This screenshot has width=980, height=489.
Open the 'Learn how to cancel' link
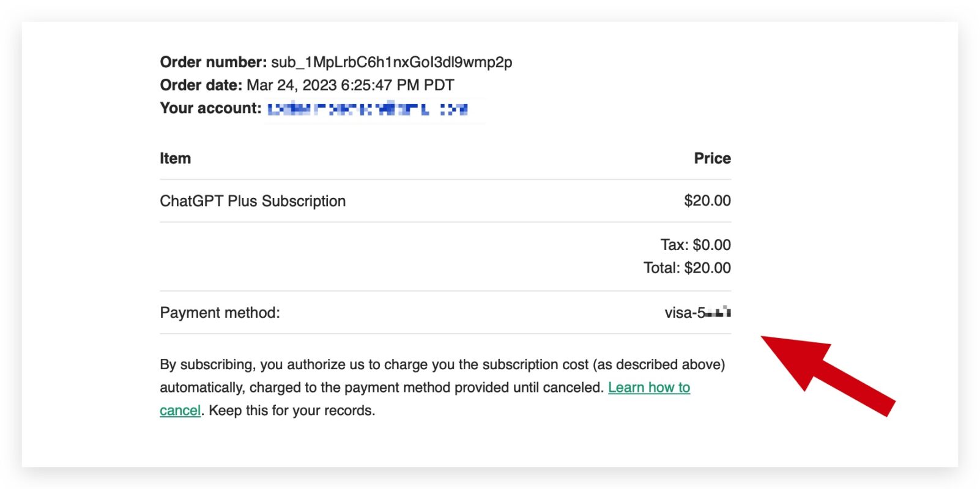[x=648, y=388]
